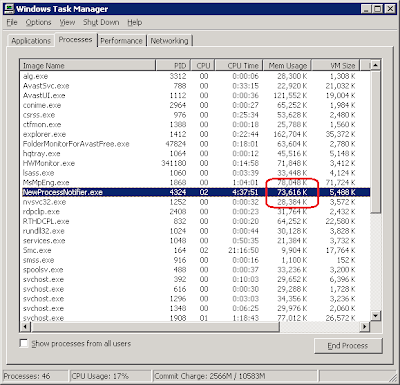Minimize the Task Manager window
The image size is (400, 385).
[366, 9]
